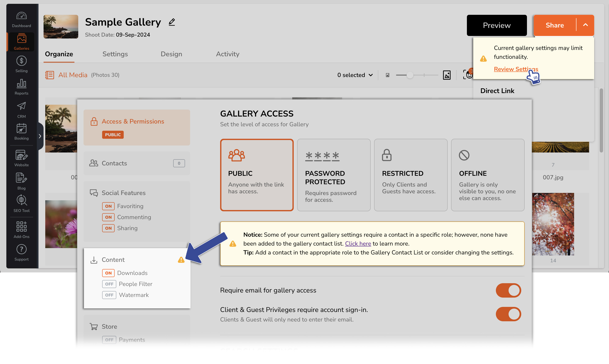
Task: Select the OFFLINE access card
Action: (488, 175)
